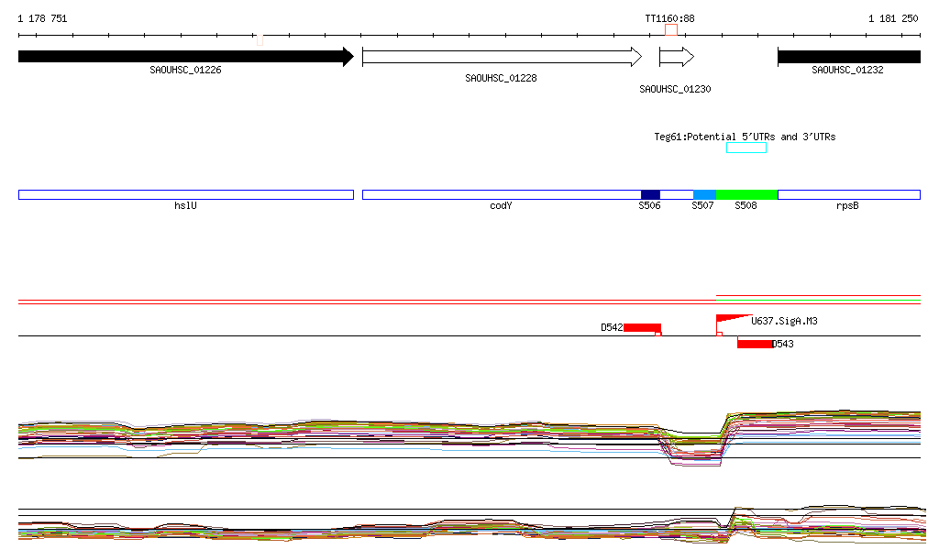The height and width of the screenshot is (560, 939).
Task: Select the SAOUHSC_01228 white gene arrow
Action: 501,57
